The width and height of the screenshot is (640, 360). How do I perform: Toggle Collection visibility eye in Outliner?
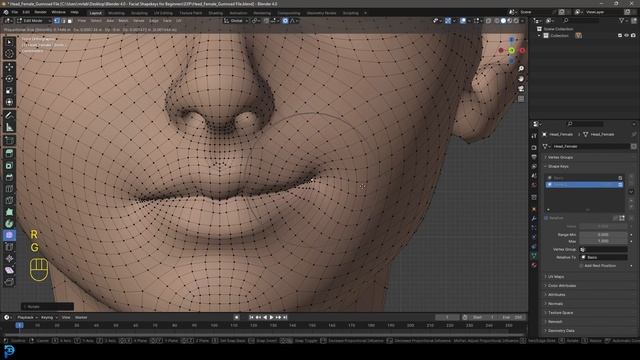(x=626, y=36)
